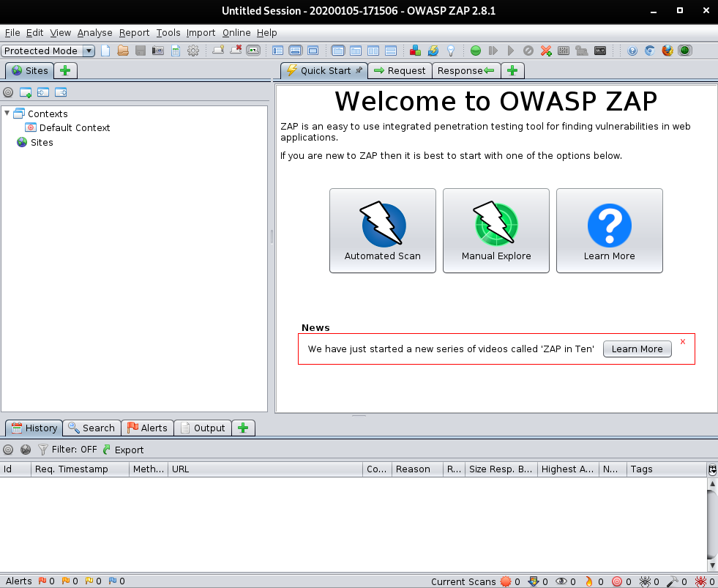Toggle the show tab names and icons button

click(253, 51)
